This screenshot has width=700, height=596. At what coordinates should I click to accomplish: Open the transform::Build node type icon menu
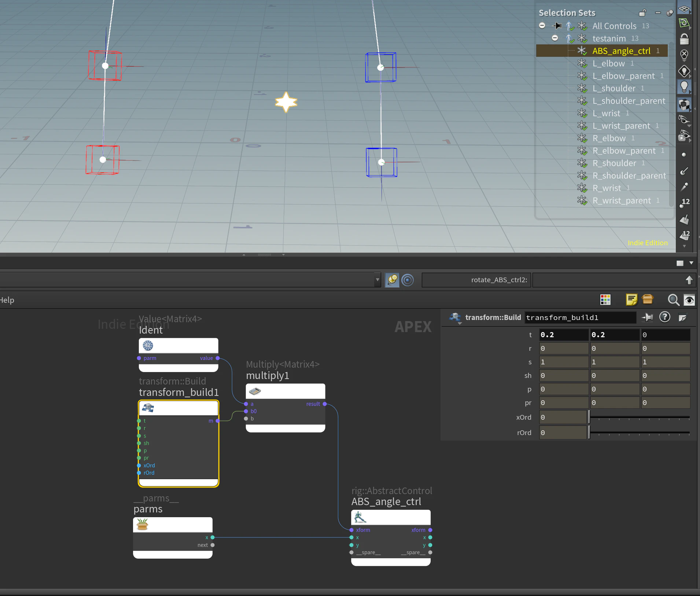(455, 317)
